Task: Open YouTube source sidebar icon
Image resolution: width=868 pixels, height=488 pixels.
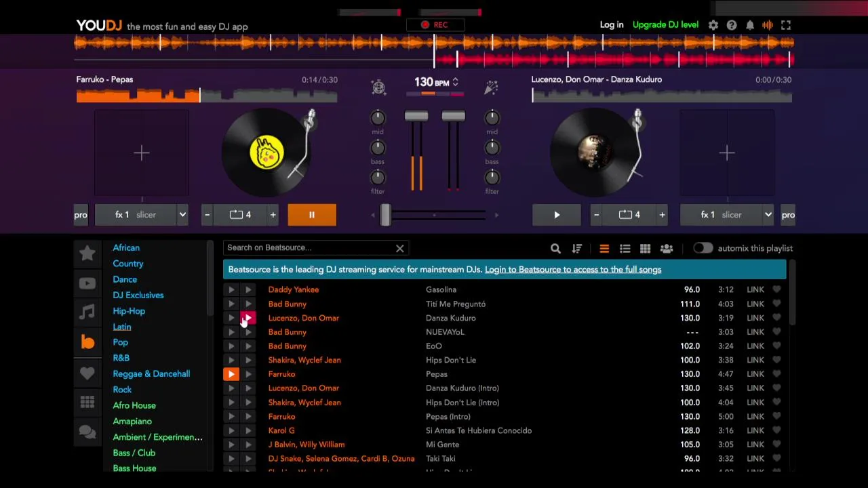Action: 87,283
